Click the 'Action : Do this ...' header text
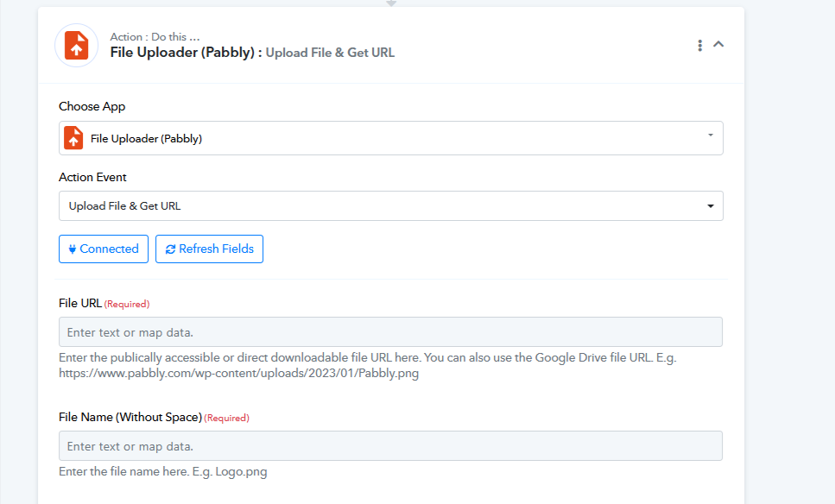Viewport: 835px width, 504px height. [155, 37]
